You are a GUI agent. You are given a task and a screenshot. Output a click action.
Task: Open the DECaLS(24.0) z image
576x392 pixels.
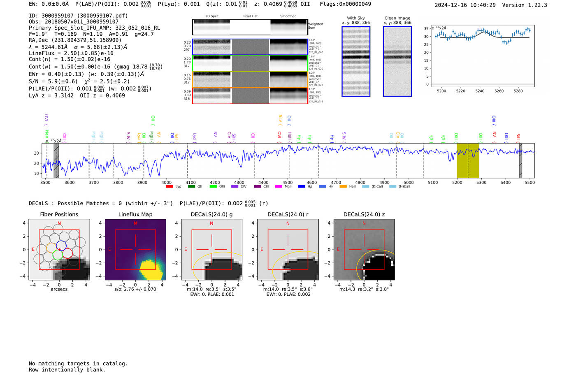[364, 250]
